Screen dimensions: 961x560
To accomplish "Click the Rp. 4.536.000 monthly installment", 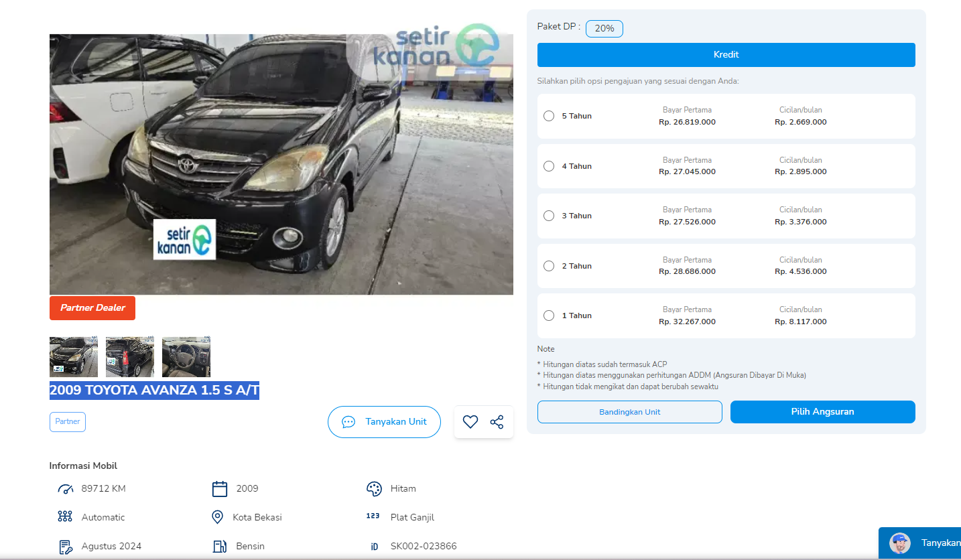I will tap(801, 271).
